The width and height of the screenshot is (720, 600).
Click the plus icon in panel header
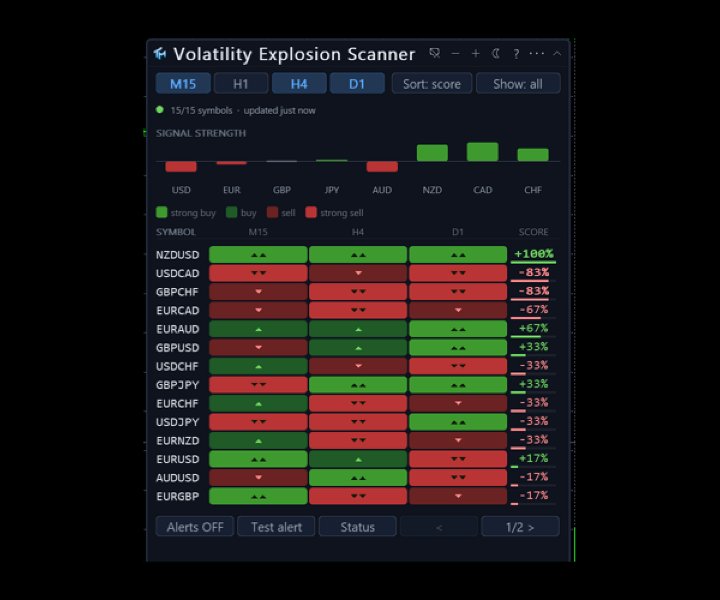click(x=475, y=54)
